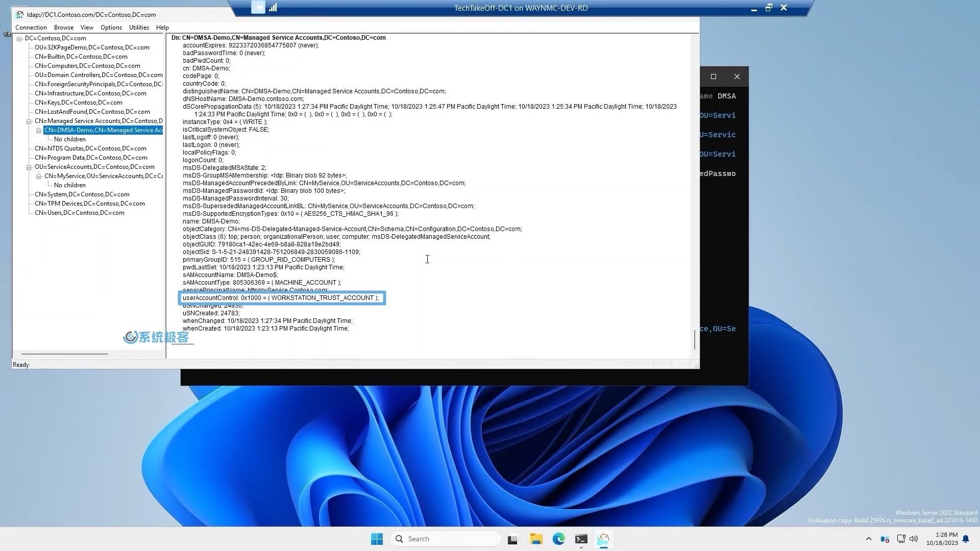Click the vertical scrollbar of details pane
This screenshot has height=551, width=980.
[x=694, y=340]
